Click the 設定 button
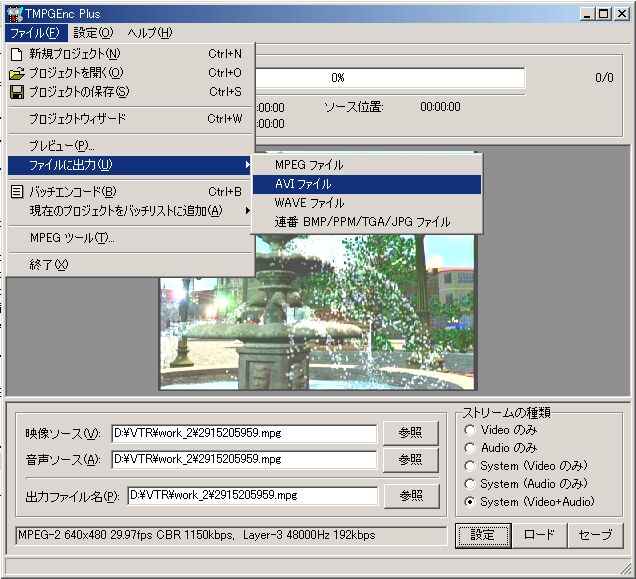Viewport: 636px width, 579px height. pyautogui.click(x=483, y=535)
